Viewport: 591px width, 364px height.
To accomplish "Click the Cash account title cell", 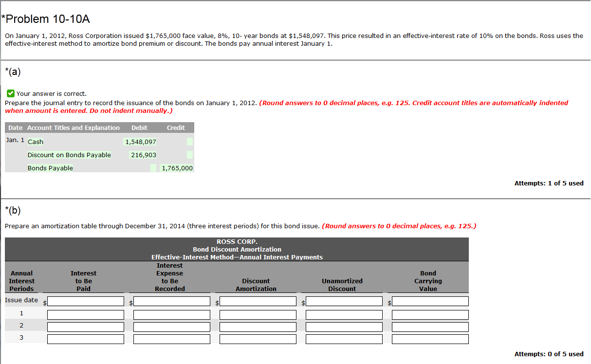I will coord(36,142).
